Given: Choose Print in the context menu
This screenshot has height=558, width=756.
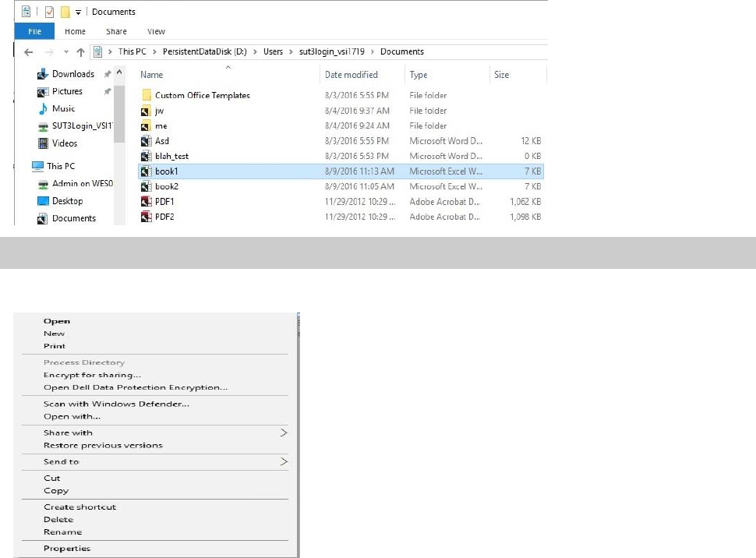Looking at the screenshot, I should tap(55, 346).
